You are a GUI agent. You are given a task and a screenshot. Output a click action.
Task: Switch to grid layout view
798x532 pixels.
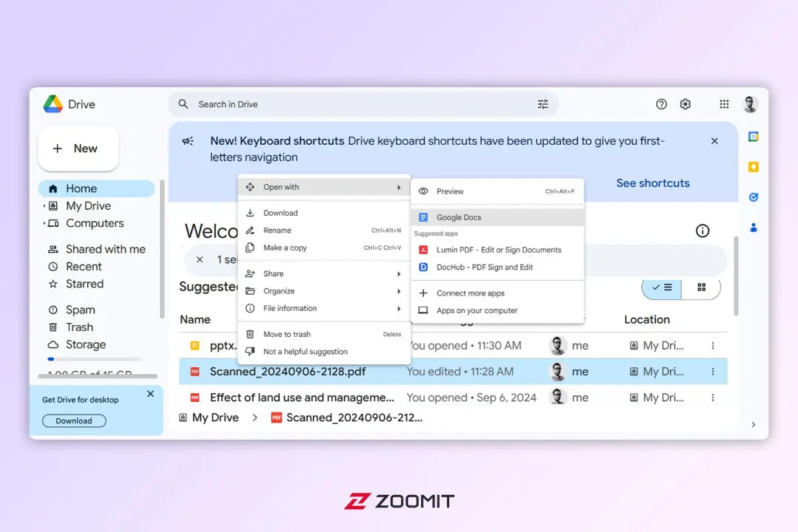(x=701, y=287)
